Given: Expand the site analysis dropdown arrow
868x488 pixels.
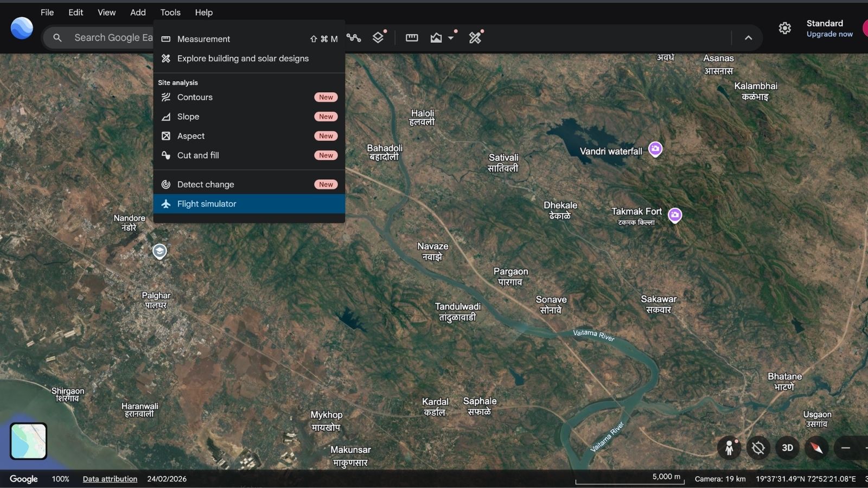Looking at the screenshot, I should [x=451, y=38].
